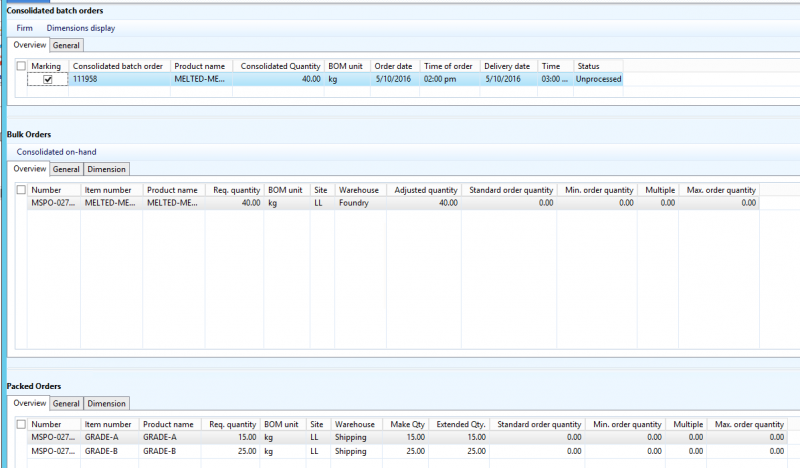Open Bulk Orders Dimension tab
This screenshot has width=800, height=468.
point(106,169)
